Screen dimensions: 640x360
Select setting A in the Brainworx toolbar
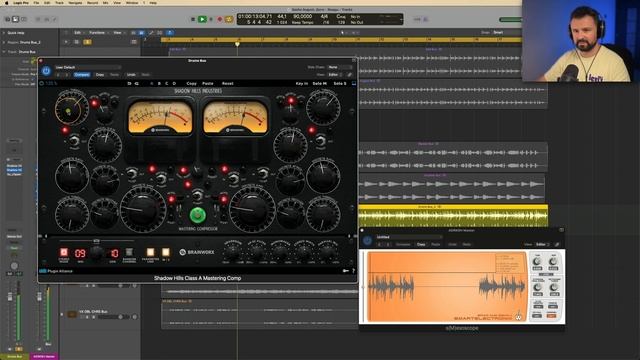(152, 83)
